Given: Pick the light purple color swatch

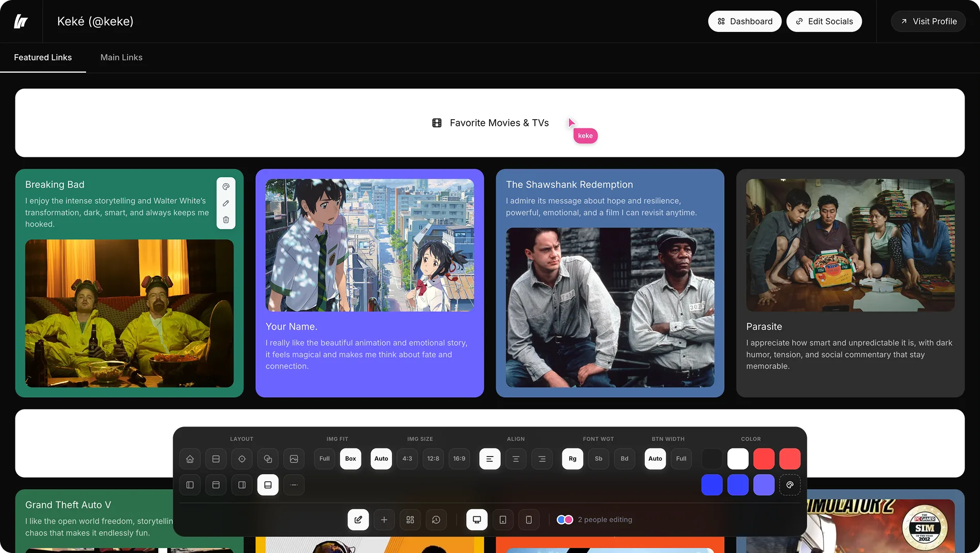Looking at the screenshot, I should point(764,485).
